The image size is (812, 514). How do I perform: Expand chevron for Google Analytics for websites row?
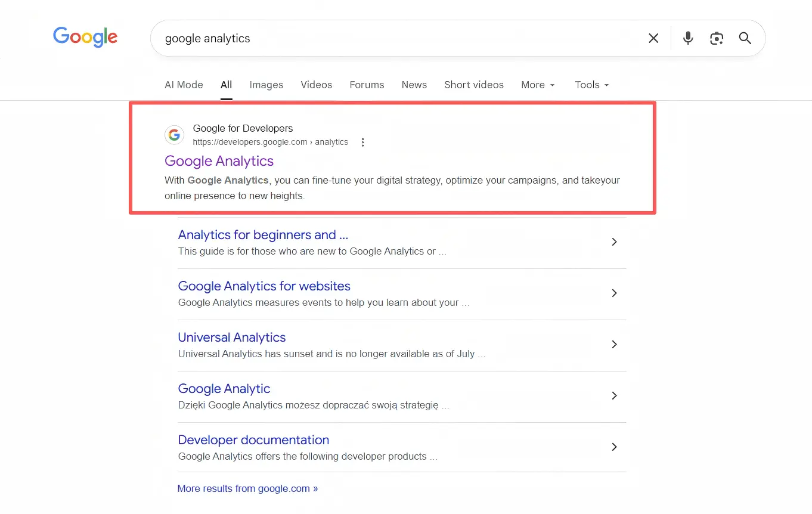pyautogui.click(x=614, y=293)
